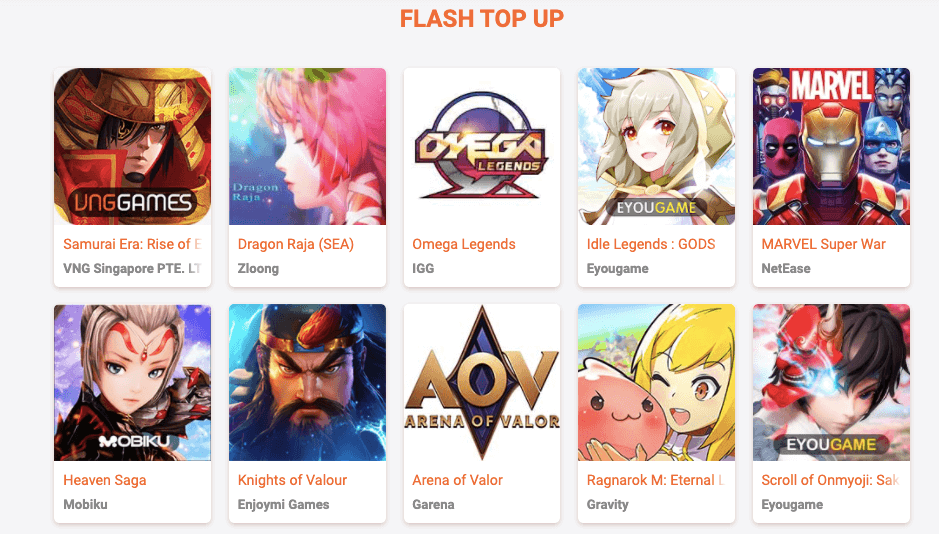Open the Arena of Valor title link
939x534 pixels.
[x=458, y=480]
